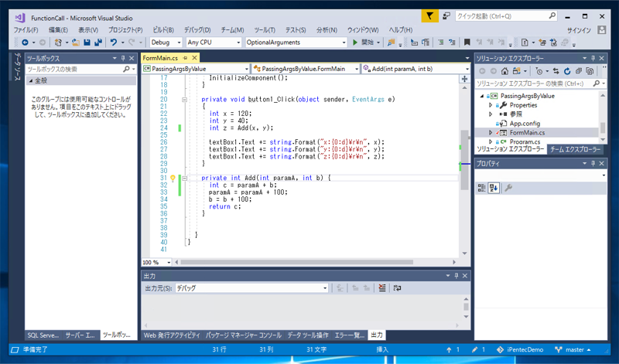
Task: Open the Any CPU platform dropdown
Action: [214, 43]
